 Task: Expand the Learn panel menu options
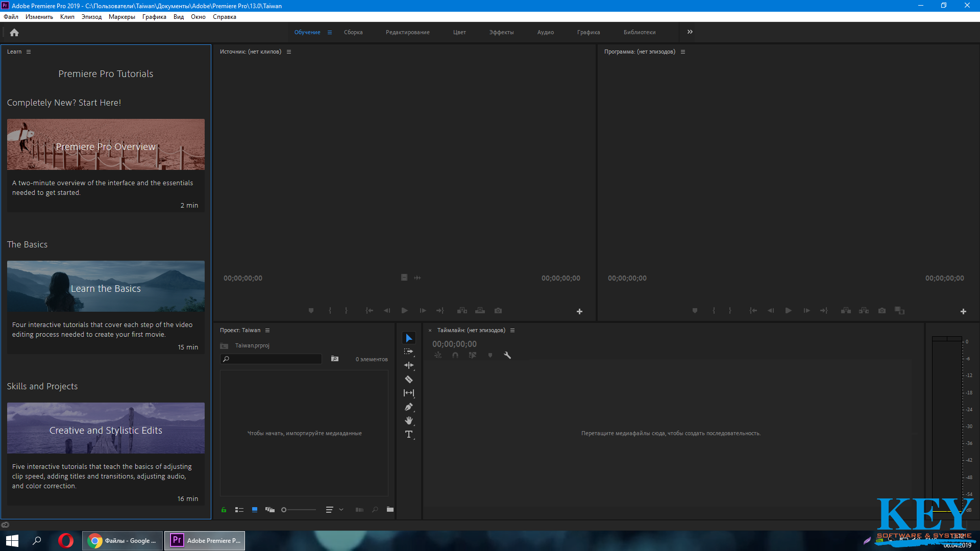[28, 52]
